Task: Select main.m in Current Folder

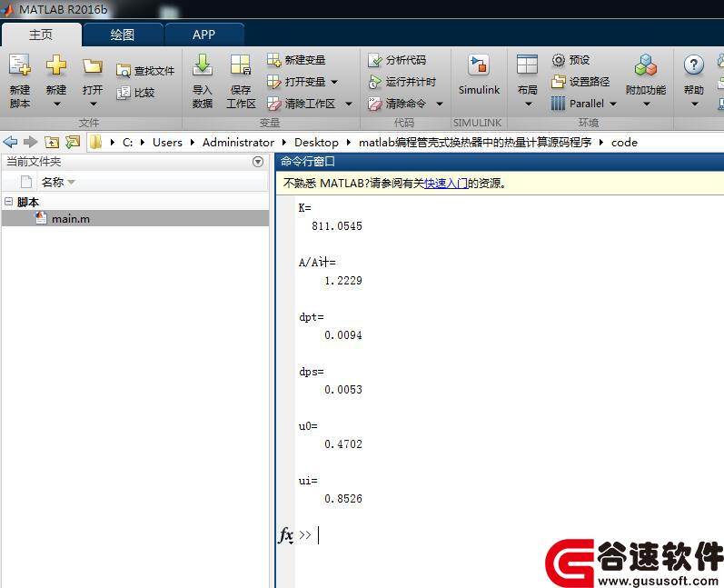Action: [135, 218]
